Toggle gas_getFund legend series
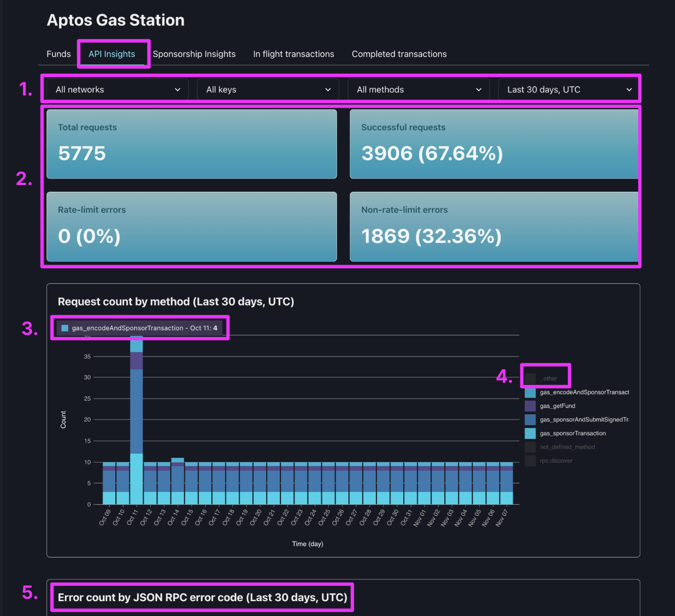 [550, 406]
